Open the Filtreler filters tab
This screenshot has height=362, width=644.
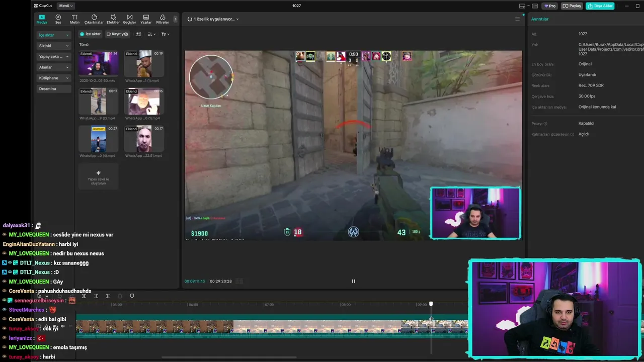(x=163, y=19)
